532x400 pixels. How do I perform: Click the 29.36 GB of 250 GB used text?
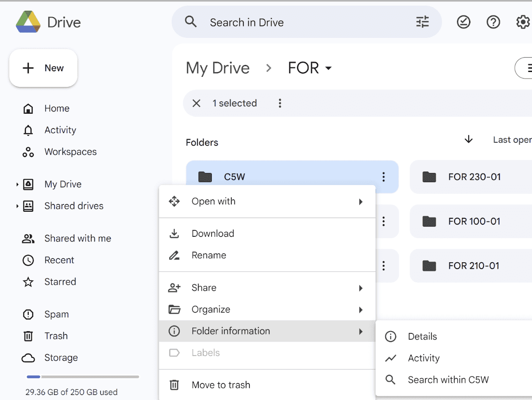click(x=71, y=392)
